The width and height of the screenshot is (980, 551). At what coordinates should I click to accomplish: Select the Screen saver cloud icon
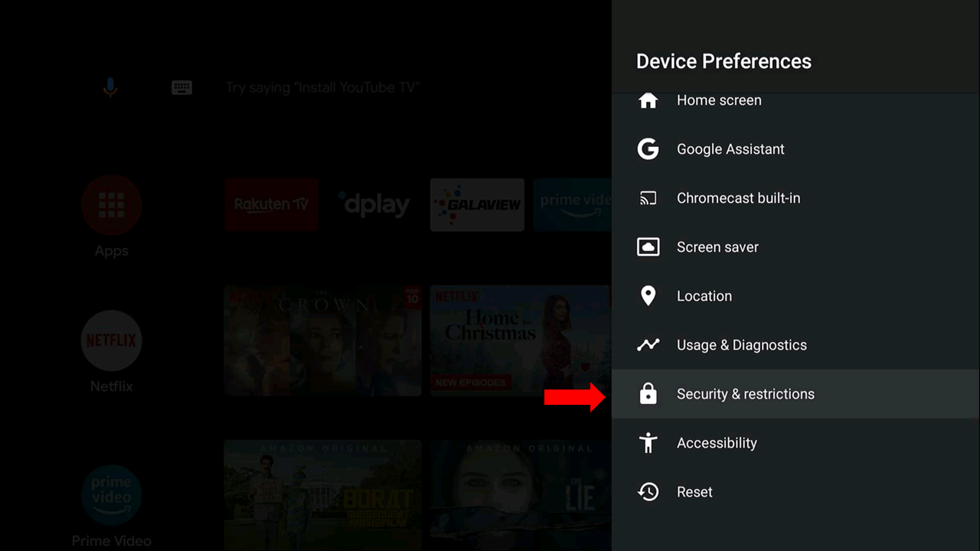648,247
